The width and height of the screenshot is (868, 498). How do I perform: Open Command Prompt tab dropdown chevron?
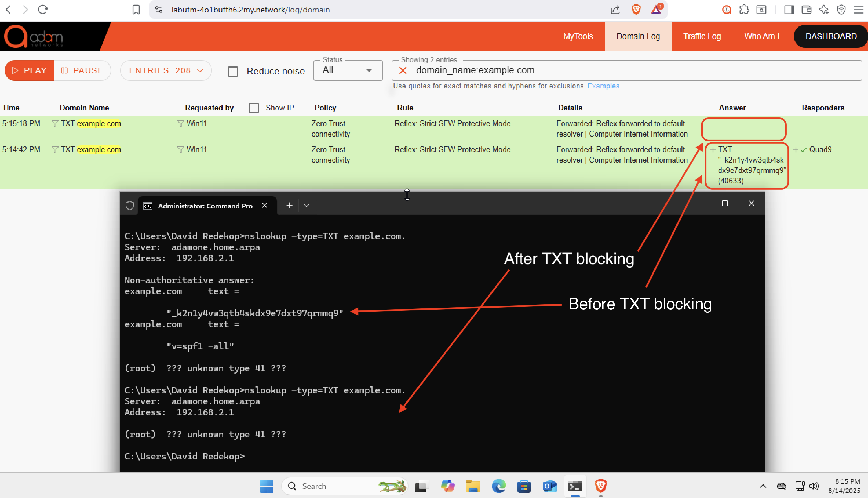pyautogui.click(x=306, y=206)
